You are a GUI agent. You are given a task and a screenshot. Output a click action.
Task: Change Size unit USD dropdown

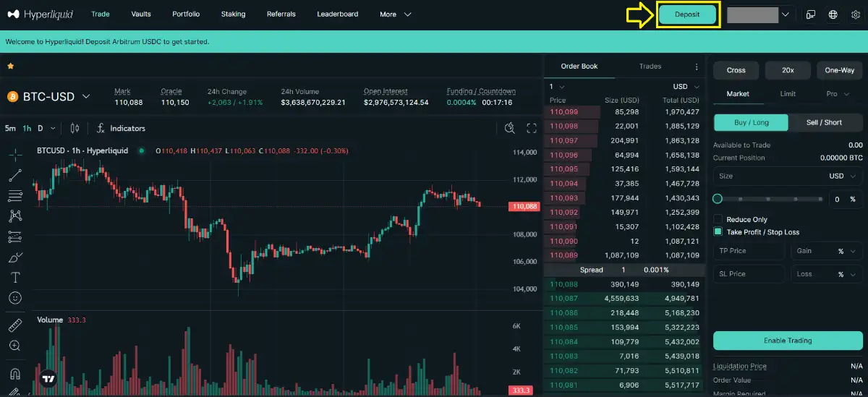coord(843,176)
